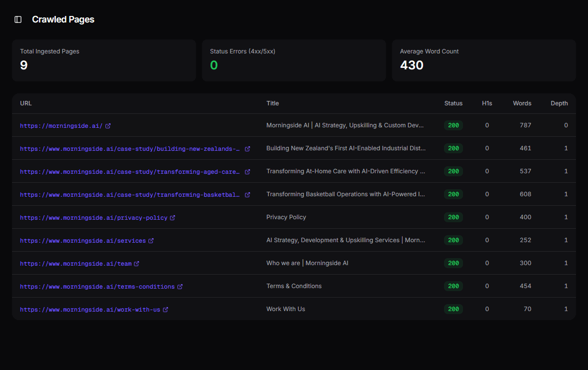Image resolution: width=588 pixels, height=370 pixels.
Task: Open the morningside.ai/services URL link
Action: click(x=83, y=241)
